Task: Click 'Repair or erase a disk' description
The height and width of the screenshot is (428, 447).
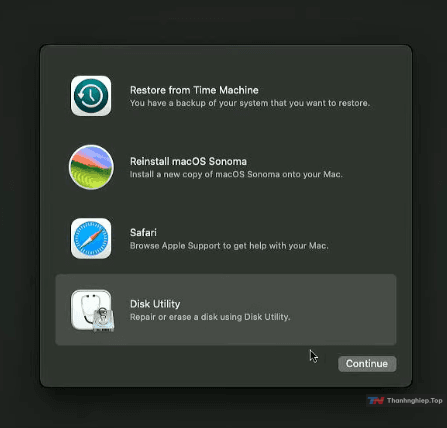Action: [x=210, y=317]
